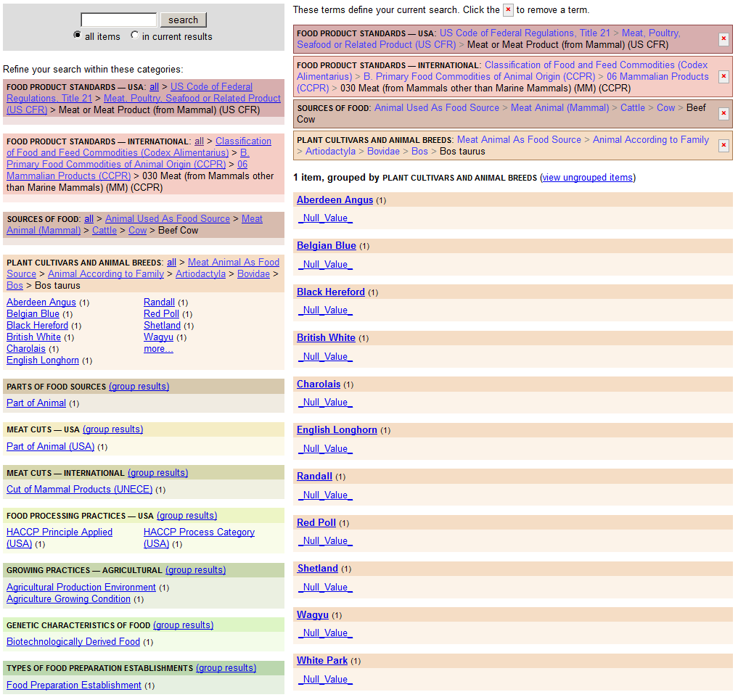738x700 pixels.
Task: Navigate to Cattle in Sources of Food breadcrumb
Action: coord(104,231)
